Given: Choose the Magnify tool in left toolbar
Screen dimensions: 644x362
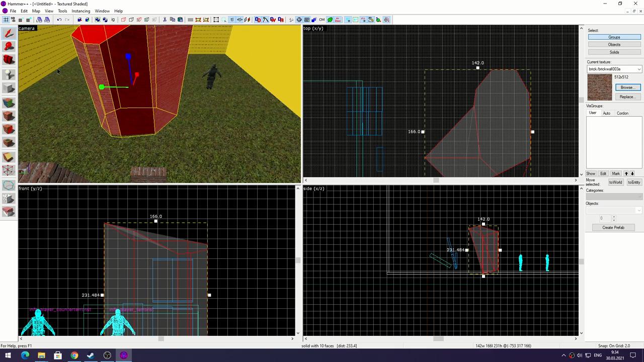Looking at the screenshot, I should tap(9, 47).
